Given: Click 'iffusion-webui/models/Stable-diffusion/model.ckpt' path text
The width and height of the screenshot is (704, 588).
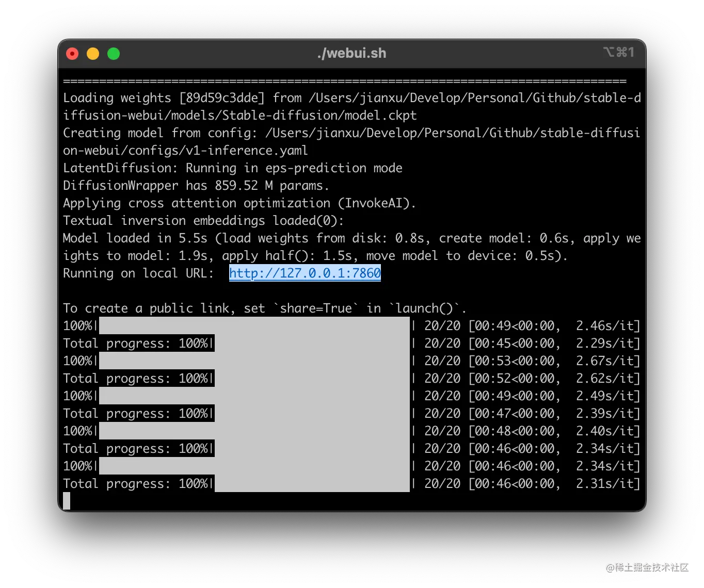Looking at the screenshot, I should coord(240,116).
